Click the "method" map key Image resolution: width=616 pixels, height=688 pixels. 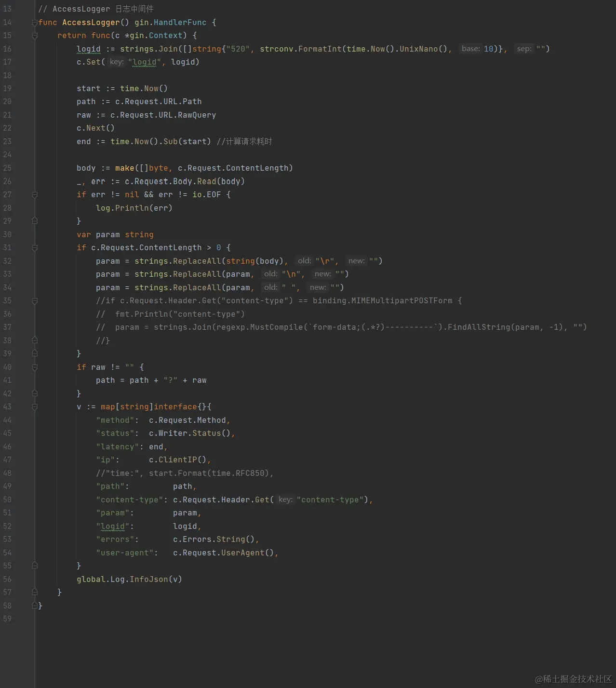pos(115,420)
